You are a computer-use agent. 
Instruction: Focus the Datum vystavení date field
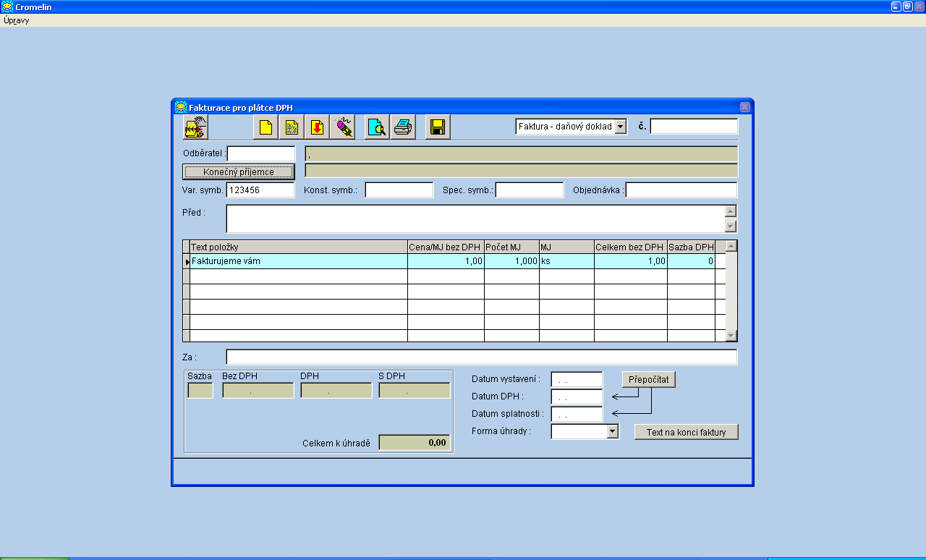coord(576,380)
